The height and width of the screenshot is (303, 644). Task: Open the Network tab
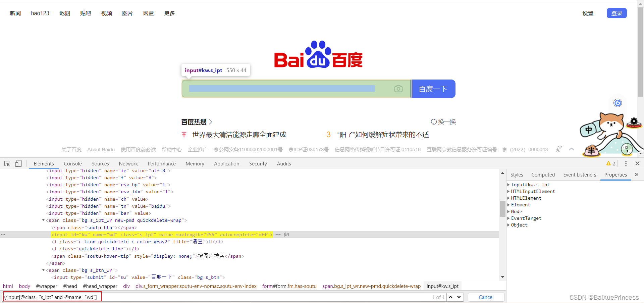128,163
